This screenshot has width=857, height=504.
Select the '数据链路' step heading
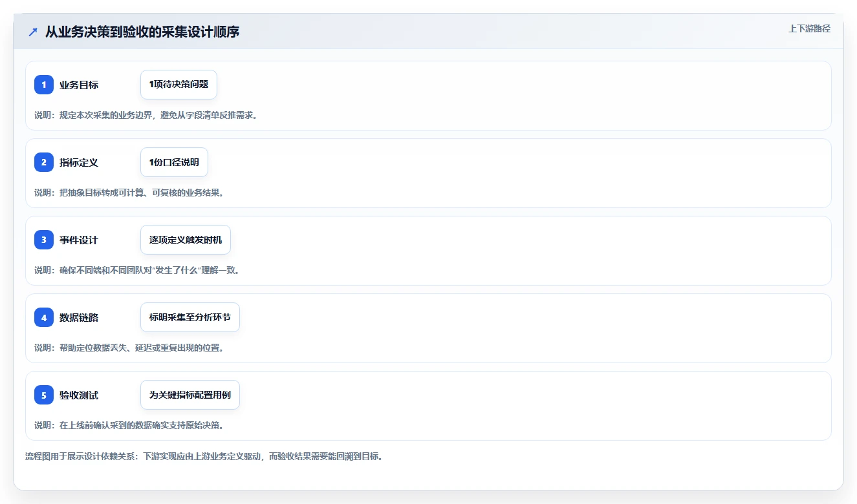pyautogui.click(x=79, y=317)
